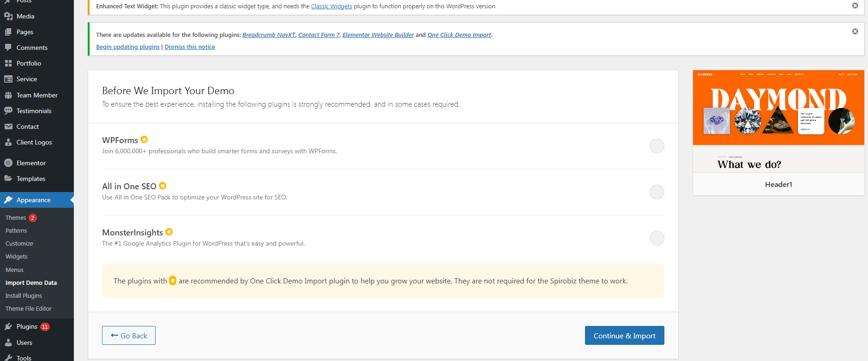Follow the Begin updating plugins link
The image size is (868, 361).
click(x=127, y=47)
